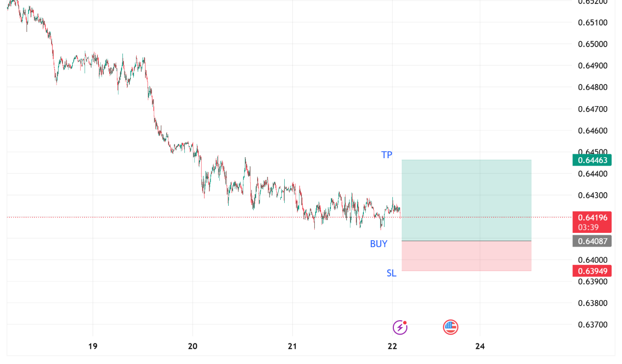This screenshot has width=622, height=364.
Task: Select the TP text label
Action: tap(387, 155)
